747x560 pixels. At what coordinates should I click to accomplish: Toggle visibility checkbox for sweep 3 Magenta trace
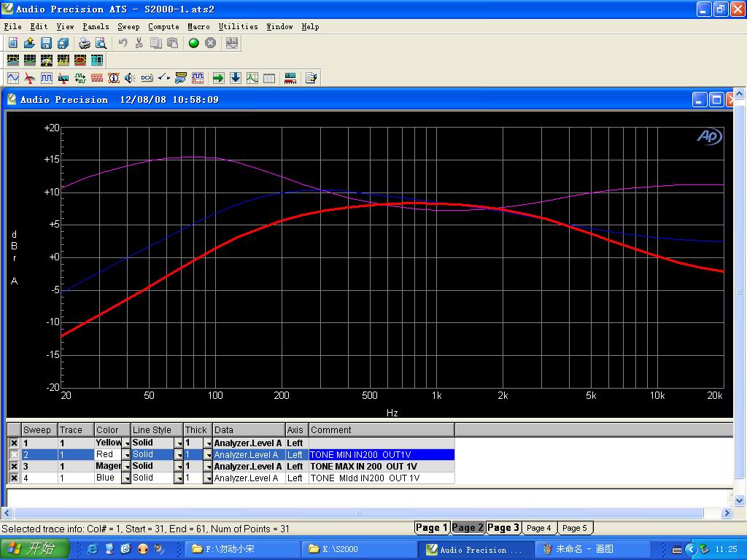click(x=14, y=467)
